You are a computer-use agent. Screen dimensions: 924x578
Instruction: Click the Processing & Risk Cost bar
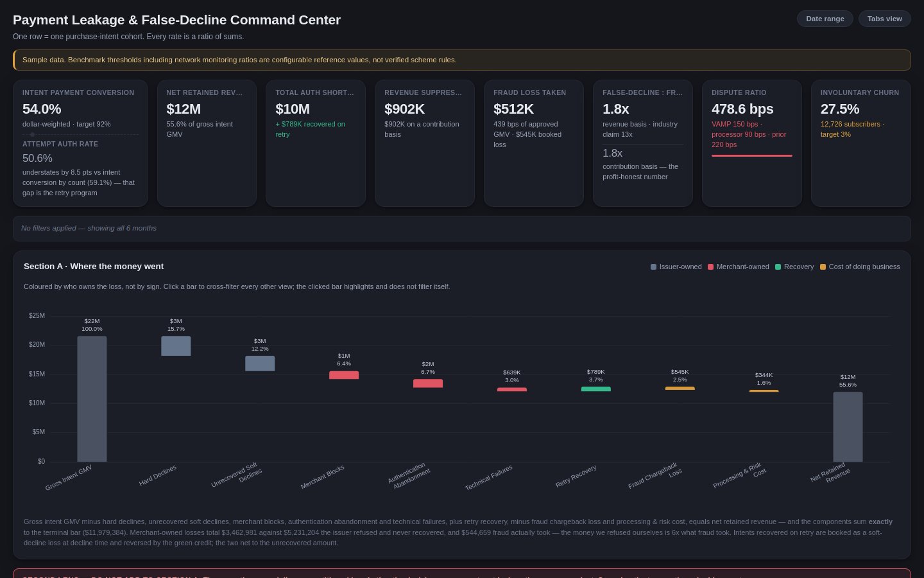coord(764,390)
